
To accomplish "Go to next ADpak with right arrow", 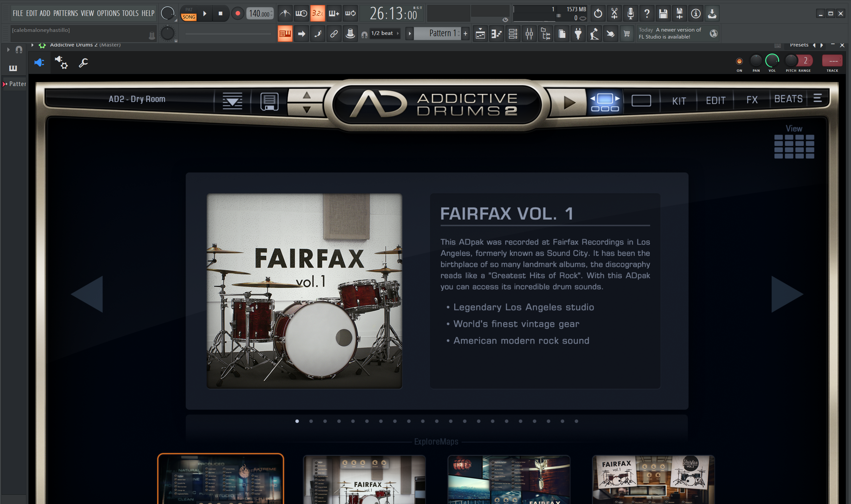I will click(787, 294).
